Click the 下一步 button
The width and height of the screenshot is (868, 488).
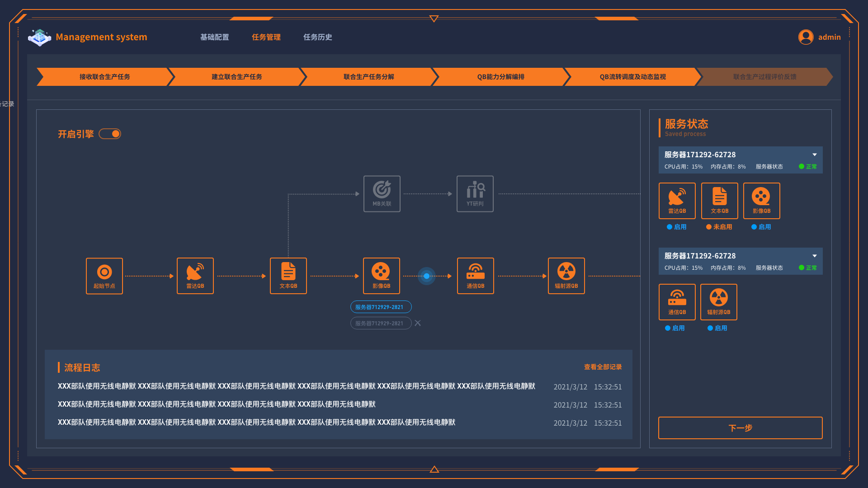click(x=741, y=428)
